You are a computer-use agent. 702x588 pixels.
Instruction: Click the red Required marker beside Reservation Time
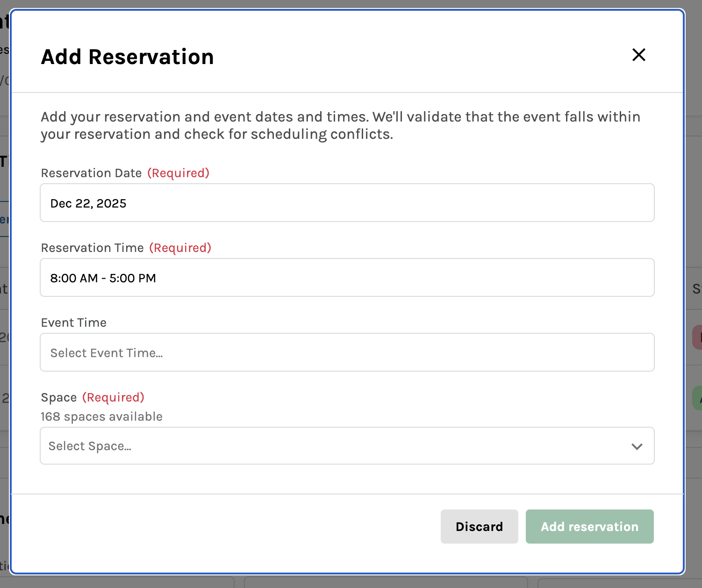click(180, 248)
